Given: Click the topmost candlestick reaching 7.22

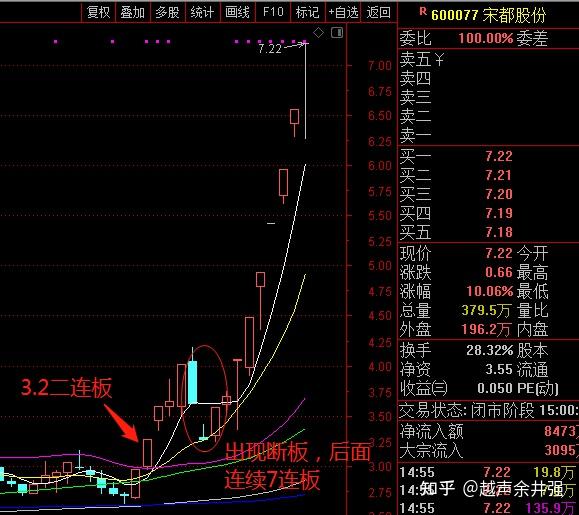Looking at the screenshot, I should tap(305, 90).
